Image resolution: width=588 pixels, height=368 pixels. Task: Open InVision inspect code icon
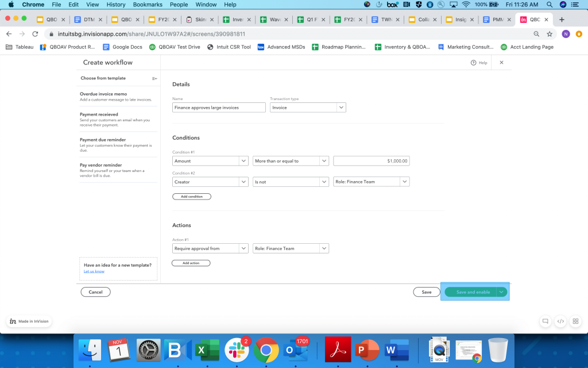point(560,321)
